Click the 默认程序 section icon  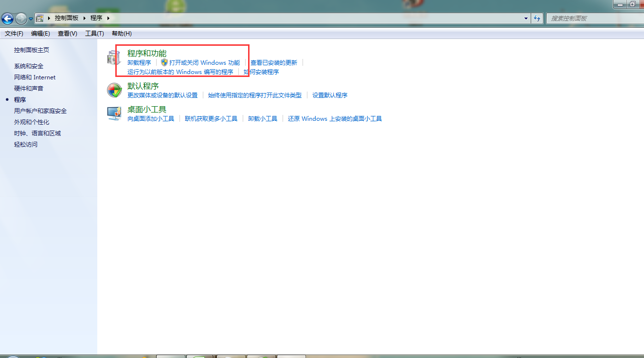114,90
